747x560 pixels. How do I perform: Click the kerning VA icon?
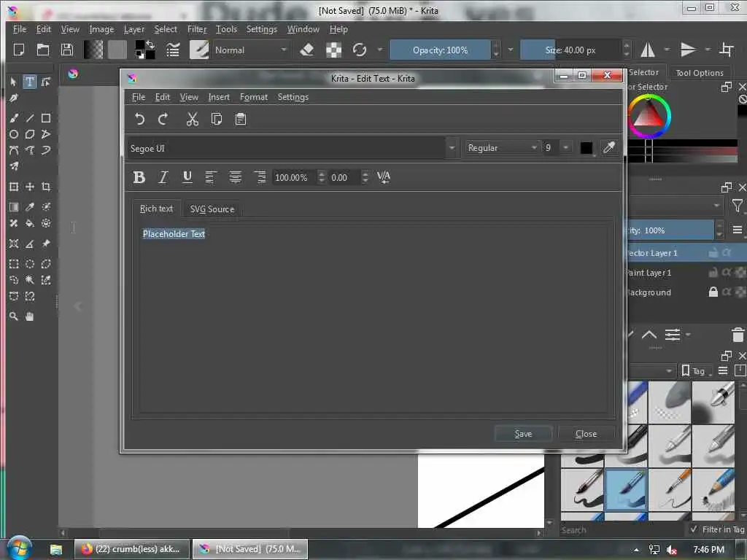(384, 177)
